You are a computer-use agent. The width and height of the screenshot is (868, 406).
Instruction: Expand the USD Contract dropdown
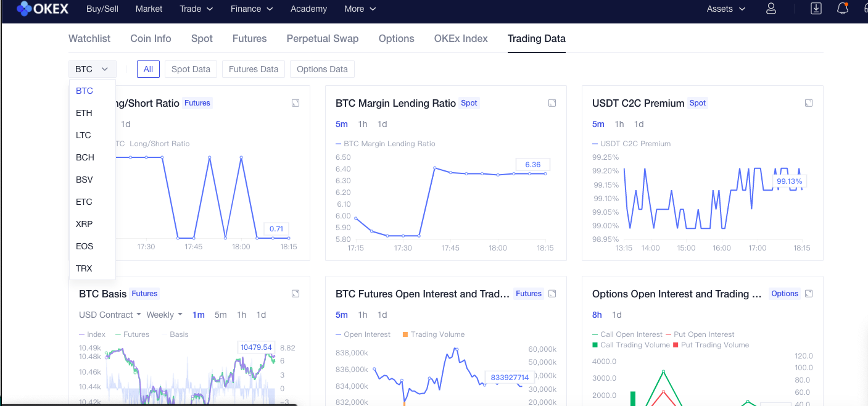(x=110, y=315)
